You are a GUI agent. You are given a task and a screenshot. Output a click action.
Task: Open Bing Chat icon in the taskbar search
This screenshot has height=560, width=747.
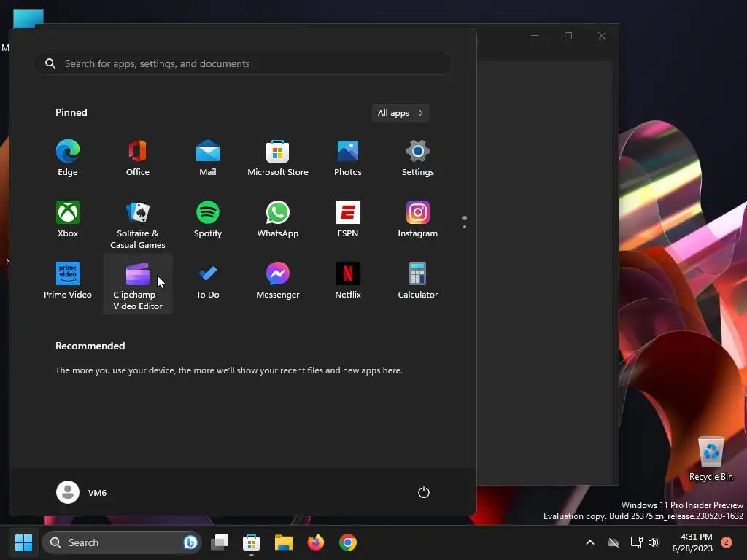(190, 542)
